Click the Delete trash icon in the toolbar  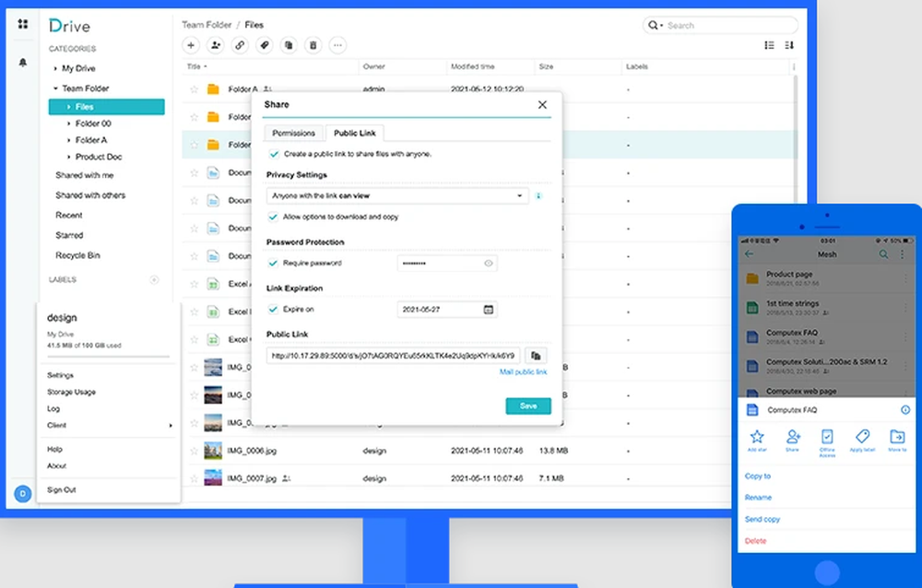[312, 45]
